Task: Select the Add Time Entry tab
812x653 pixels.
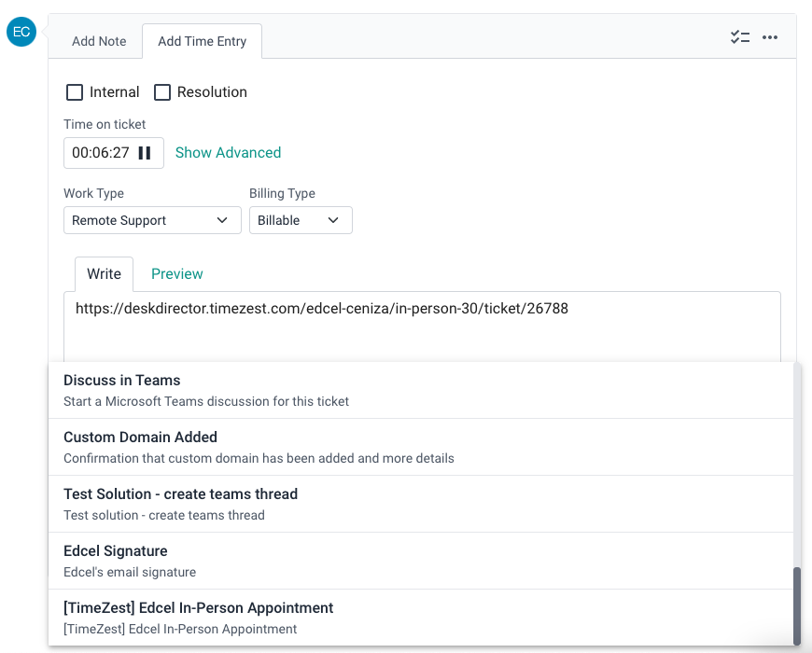Action: click(x=202, y=41)
